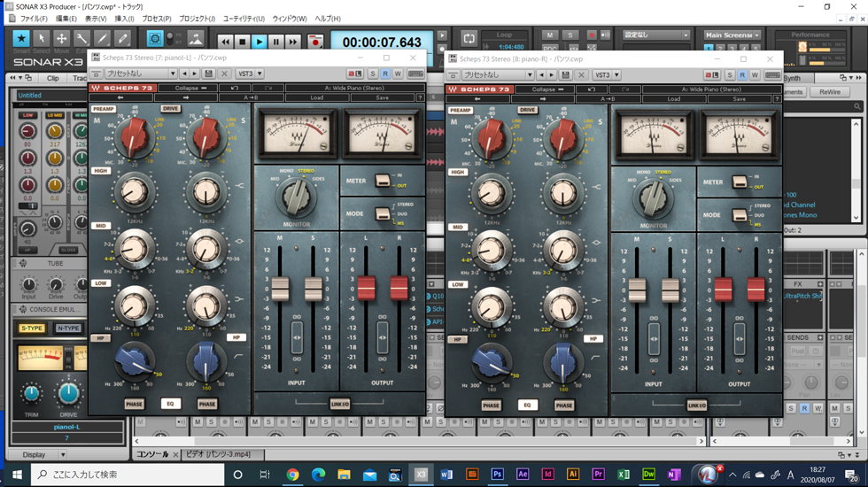
Task: Click Collapse in piano-R Scheps 73
Action: point(545,89)
